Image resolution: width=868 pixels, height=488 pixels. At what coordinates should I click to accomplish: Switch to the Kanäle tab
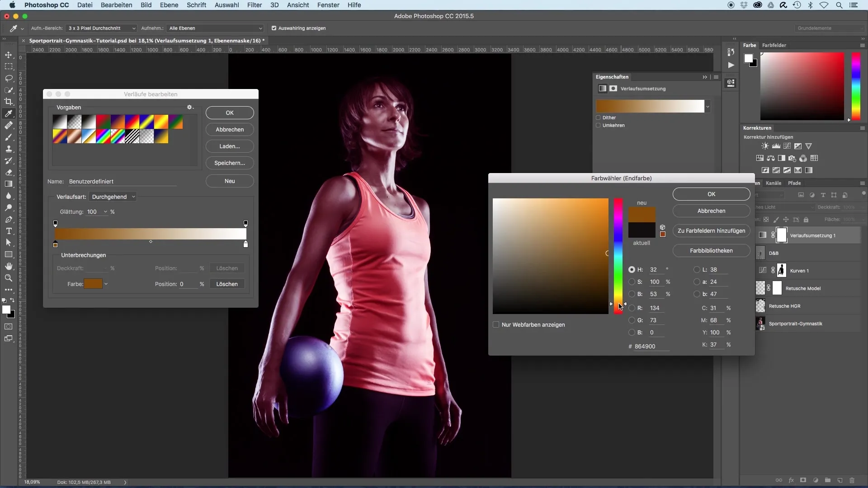click(x=774, y=183)
